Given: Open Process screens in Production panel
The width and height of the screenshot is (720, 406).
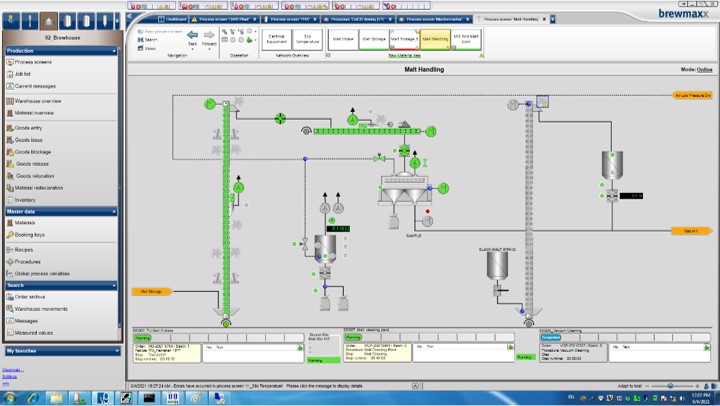Looking at the screenshot, I should tap(33, 62).
